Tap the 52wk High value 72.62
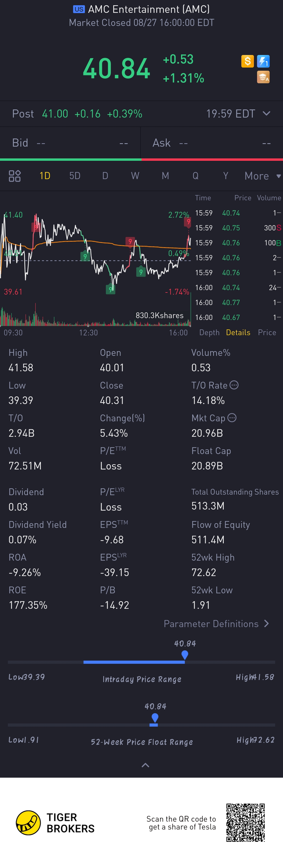This screenshot has width=283, height=868. (x=204, y=572)
